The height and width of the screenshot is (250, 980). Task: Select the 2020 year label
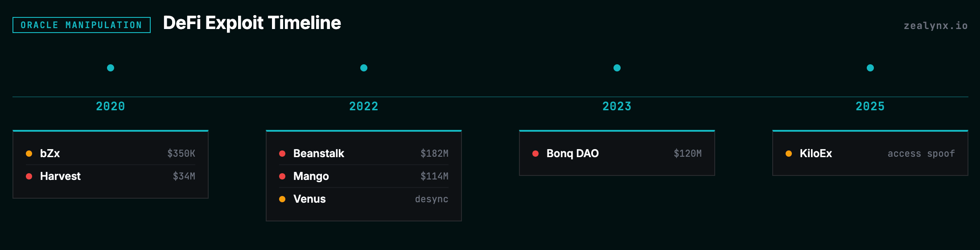coord(111,106)
